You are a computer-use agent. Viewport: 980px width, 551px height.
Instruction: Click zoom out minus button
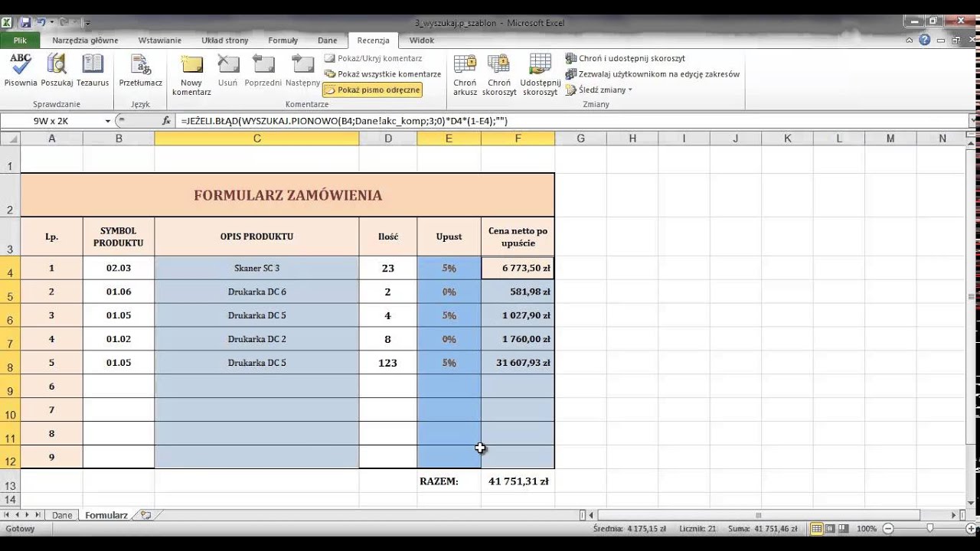[x=889, y=529]
